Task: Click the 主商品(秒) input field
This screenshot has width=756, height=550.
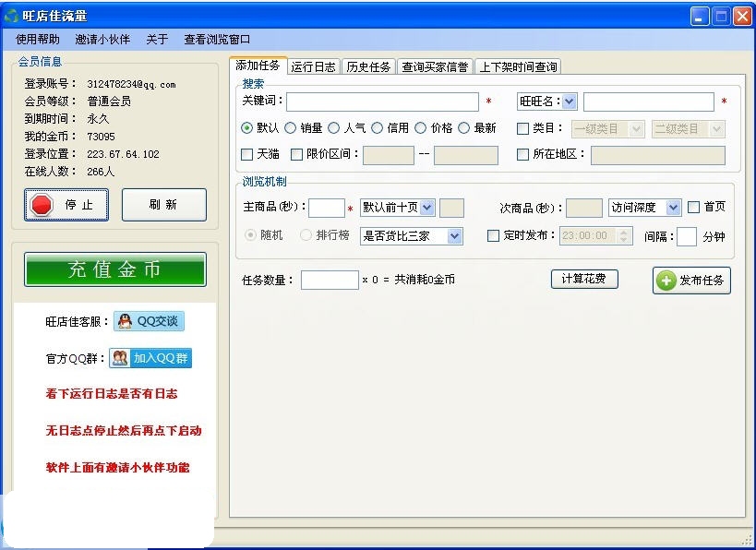Action: tap(327, 209)
